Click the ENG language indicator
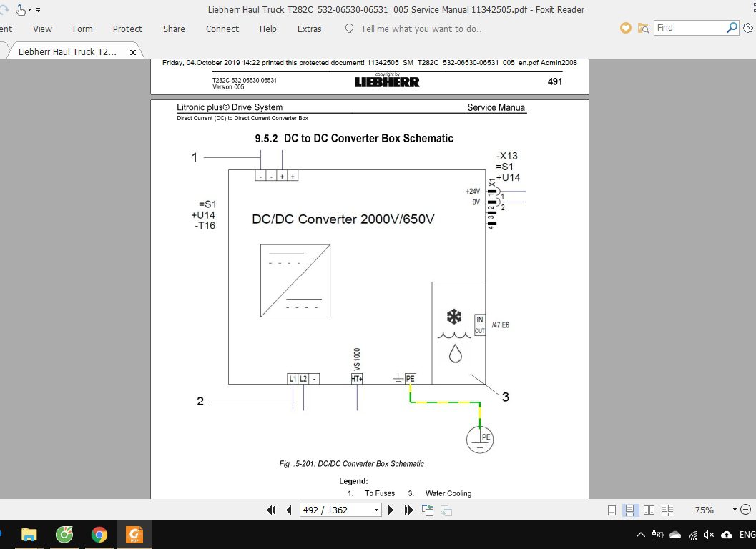Image resolution: width=756 pixels, height=549 pixels. pyautogui.click(x=747, y=535)
